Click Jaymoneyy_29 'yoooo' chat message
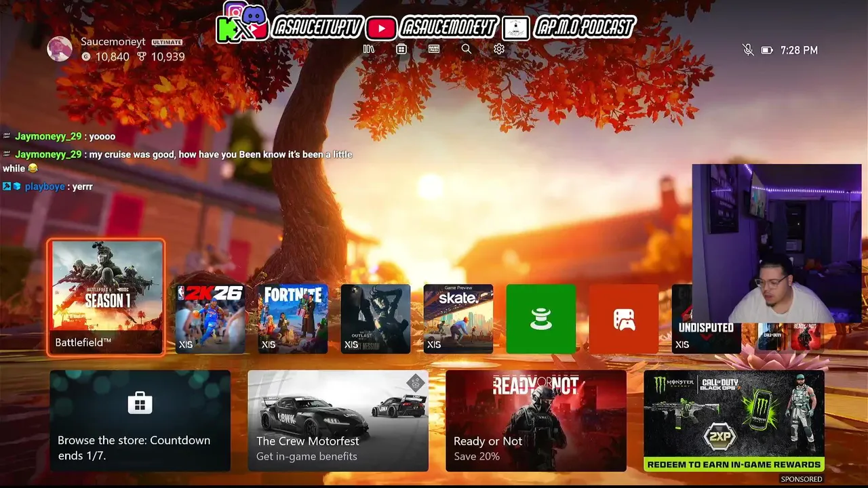 click(x=59, y=136)
